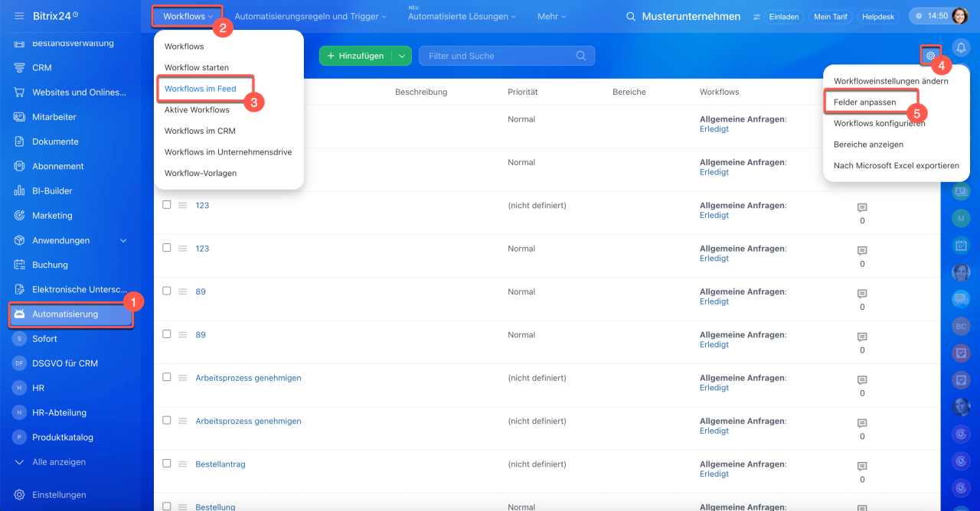Screen dimensions: 980x511
Task: Open the CRM icon in the sidebar
Action: pos(19,67)
